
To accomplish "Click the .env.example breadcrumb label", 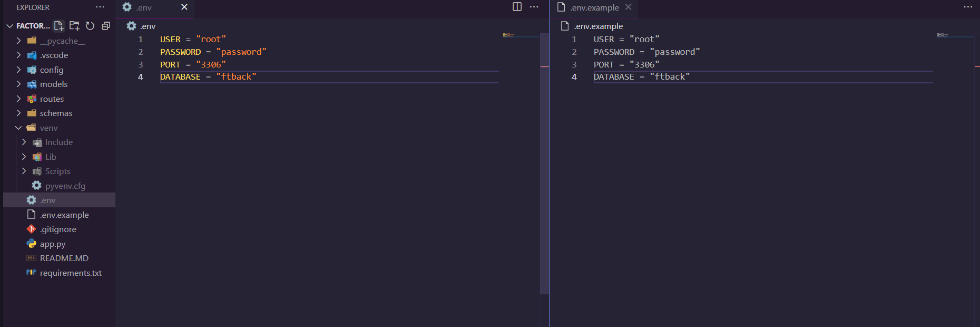I will pyautogui.click(x=599, y=26).
